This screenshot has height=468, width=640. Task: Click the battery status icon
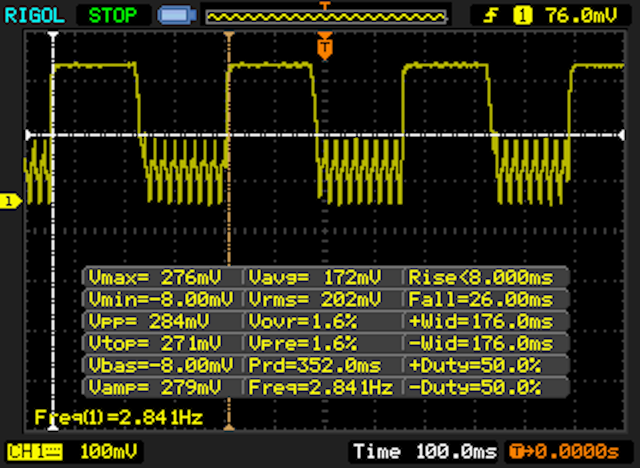coord(177,16)
